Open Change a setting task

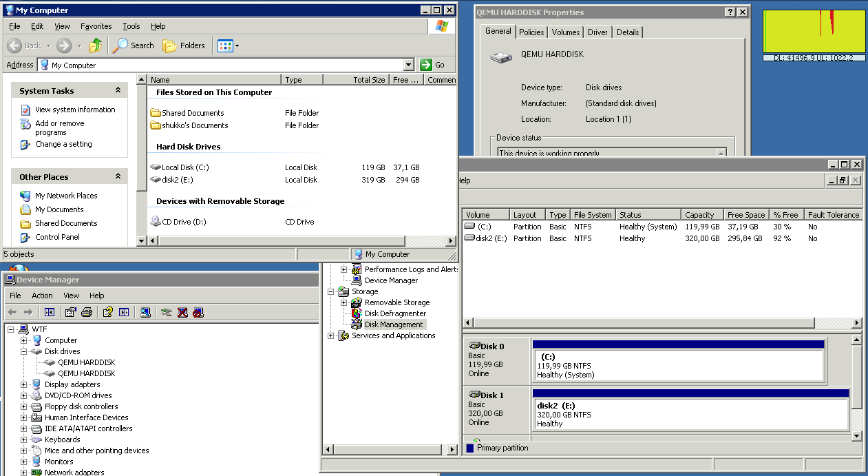tap(63, 144)
